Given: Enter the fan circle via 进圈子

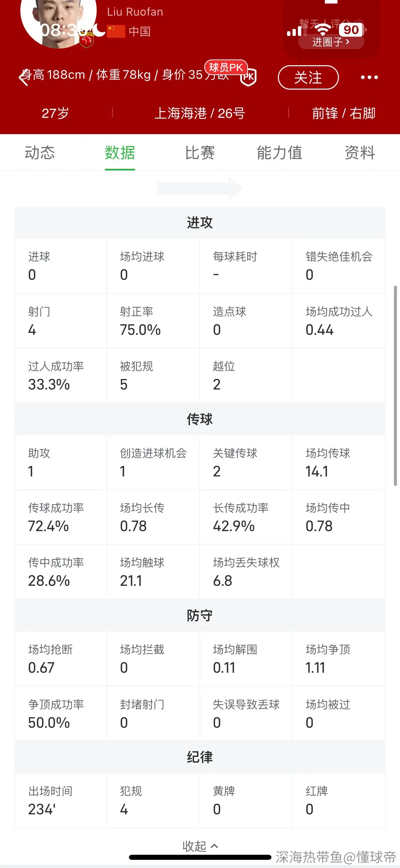Looking at the screenshot, I should 331,42.
